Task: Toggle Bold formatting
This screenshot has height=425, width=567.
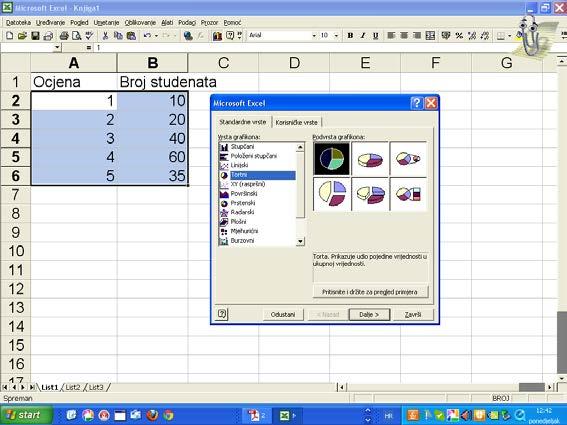Action: pyautogui.click(x=350, y=35)
